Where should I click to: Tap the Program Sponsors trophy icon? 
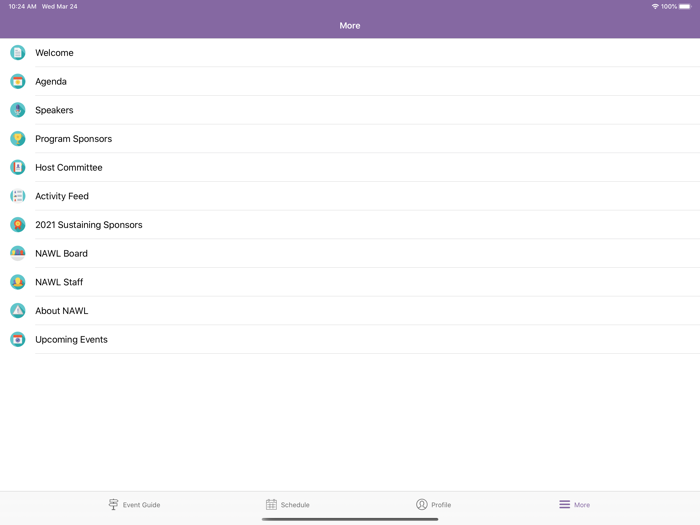[x=17, y=139]
